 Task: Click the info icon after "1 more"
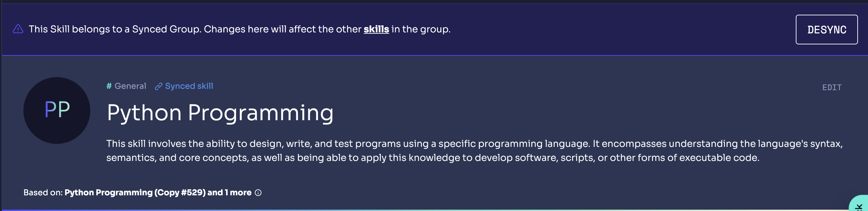258,193
